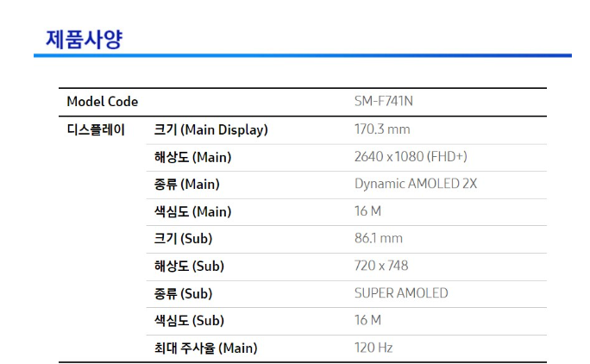Image resolution: width=590 pixels, height=364 pixels.
Task: Click the 크기 (Sub) label
Action: coord(183,239)
